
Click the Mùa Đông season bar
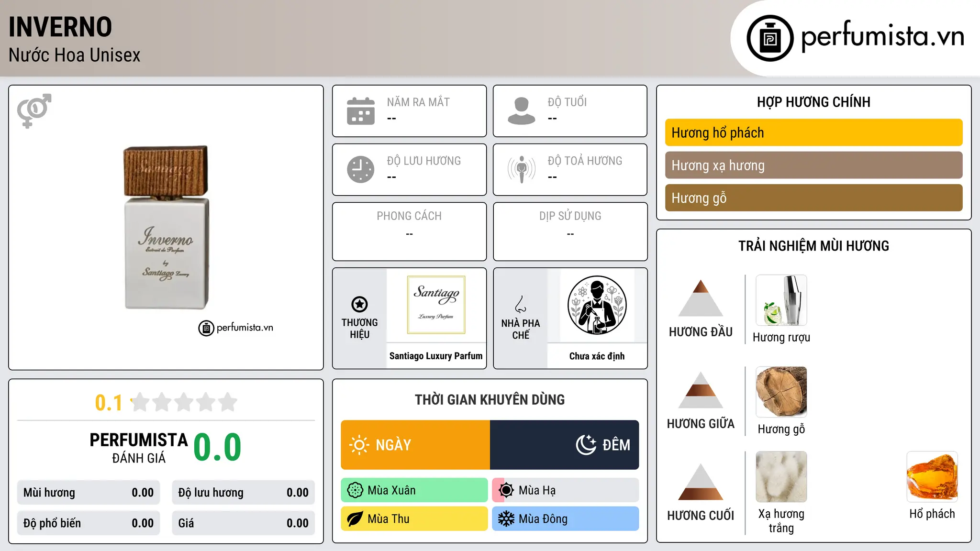(566, 519)
